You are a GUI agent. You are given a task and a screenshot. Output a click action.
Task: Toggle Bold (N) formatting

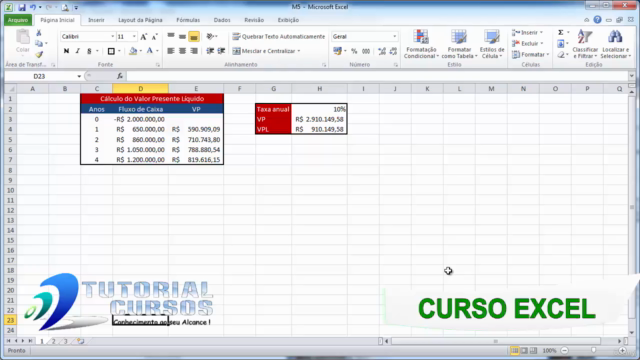(x=66, y=51)
